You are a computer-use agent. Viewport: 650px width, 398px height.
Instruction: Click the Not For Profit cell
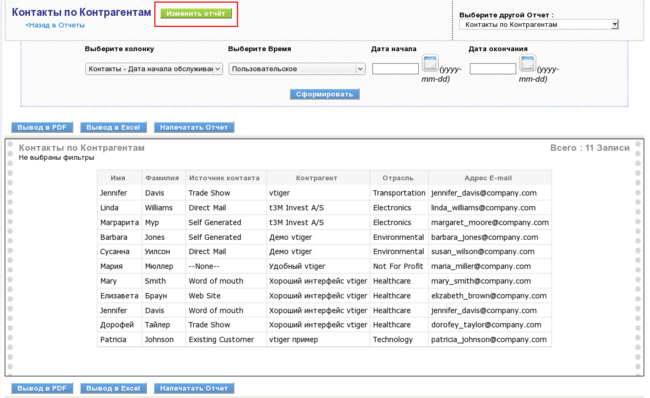click(x=398, y=266)
